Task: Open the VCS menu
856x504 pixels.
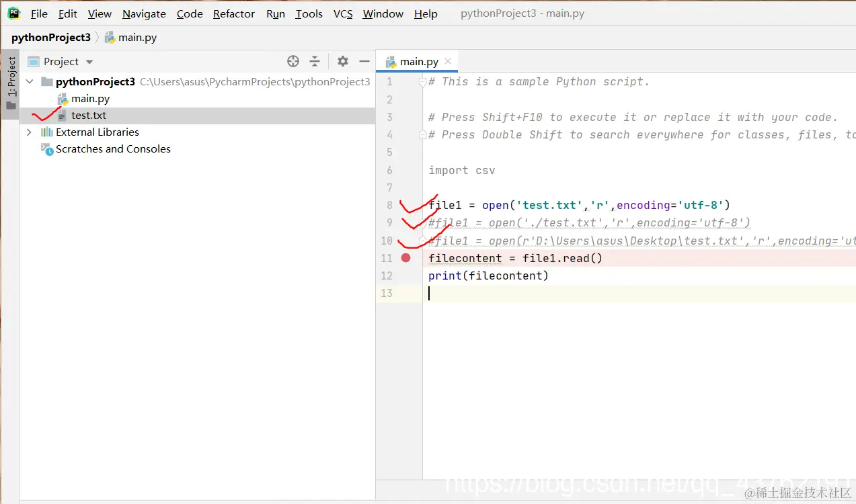Action: point(343,13)
